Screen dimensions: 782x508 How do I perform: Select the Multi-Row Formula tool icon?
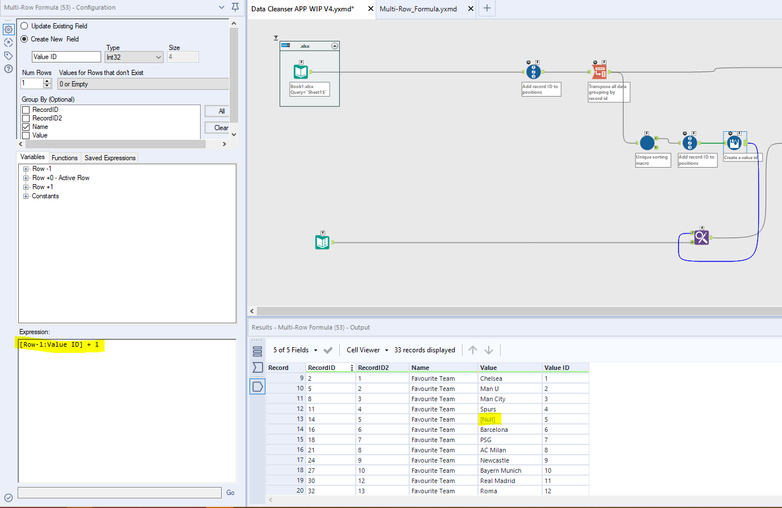click(x=735, y=142)
